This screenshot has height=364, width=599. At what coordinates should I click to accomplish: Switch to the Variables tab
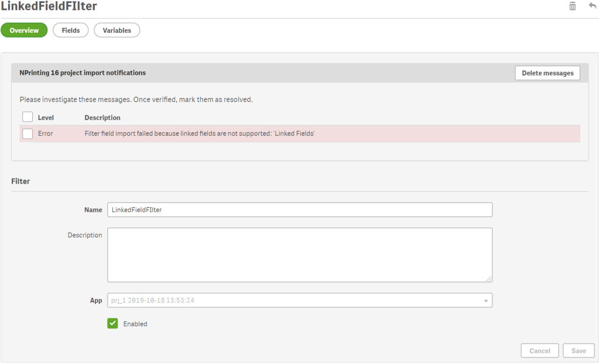(x=117, y=30)
